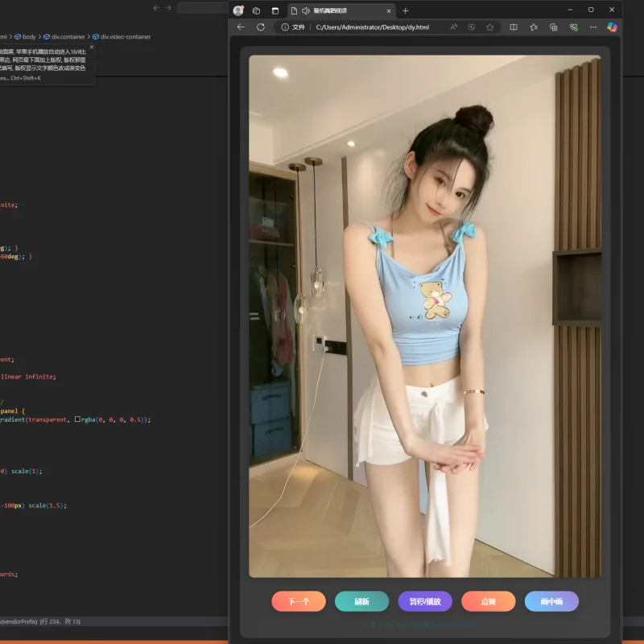Reload the dy.html page

pyautogui.click(x=260, y=27)
